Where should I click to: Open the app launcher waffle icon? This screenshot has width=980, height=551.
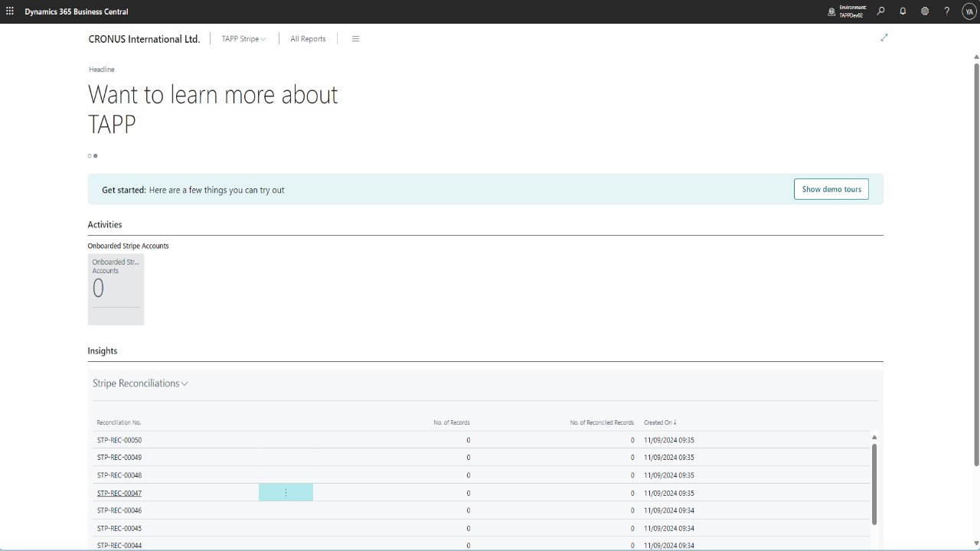10,11
